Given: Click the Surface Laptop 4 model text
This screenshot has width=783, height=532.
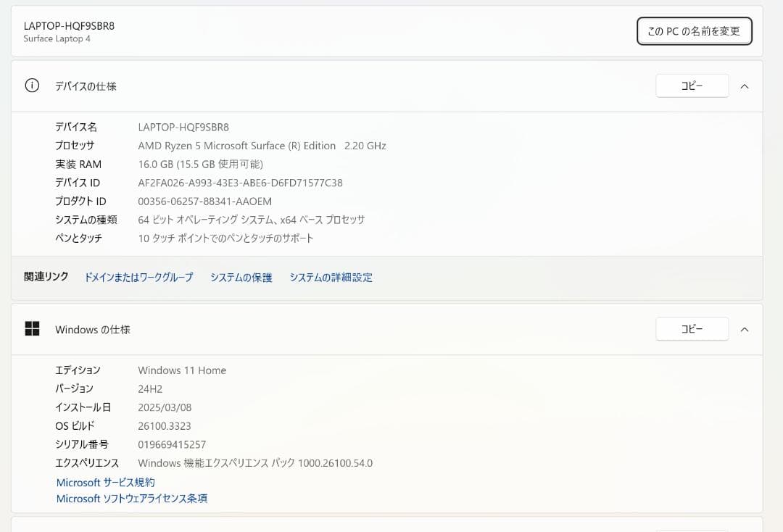Looking at the screenshot, I should tap(57, 38).
